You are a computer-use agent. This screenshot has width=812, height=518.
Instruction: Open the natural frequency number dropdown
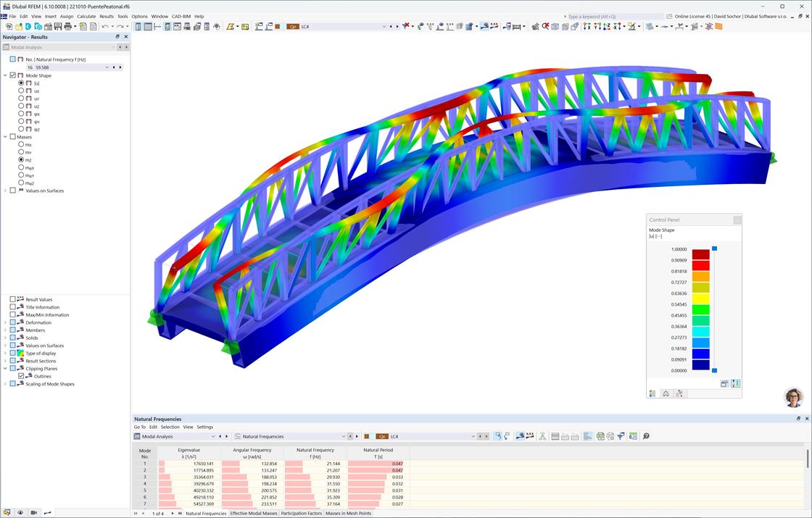pyautogui.click(x=107, y=67)
